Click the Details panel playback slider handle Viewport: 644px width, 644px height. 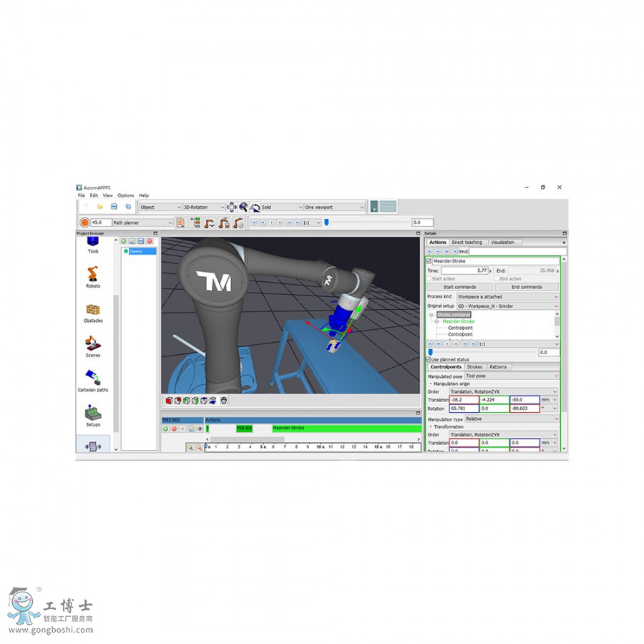(x=431, y=352)
